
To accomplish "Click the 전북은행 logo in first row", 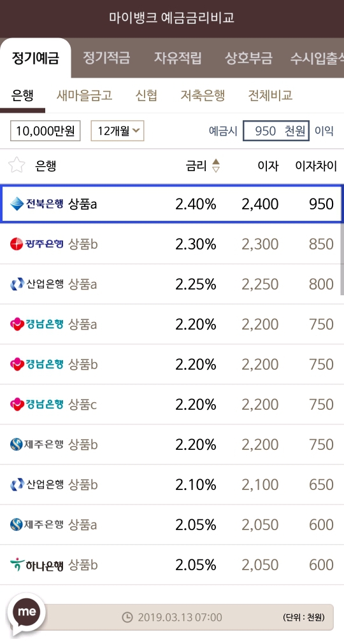I will pyautogui.click(x=36, y=204).
